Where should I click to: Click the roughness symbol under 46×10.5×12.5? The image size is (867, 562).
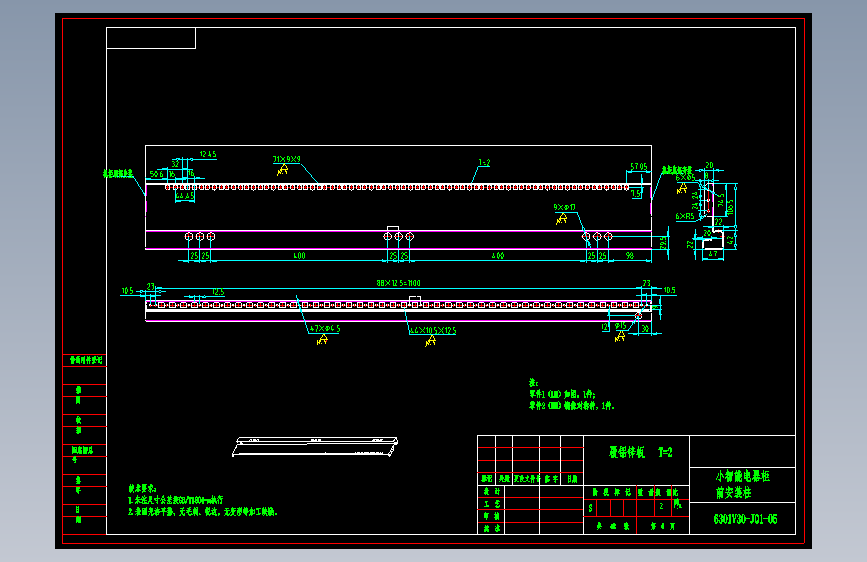431,341
